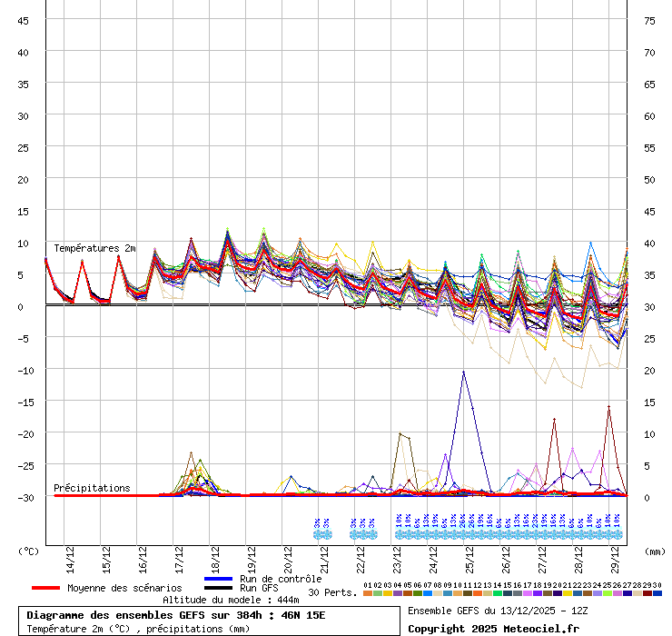This screenshot has height=636, width=672.
Task: Click the Précipitations chart label
Action: (92, 488)
